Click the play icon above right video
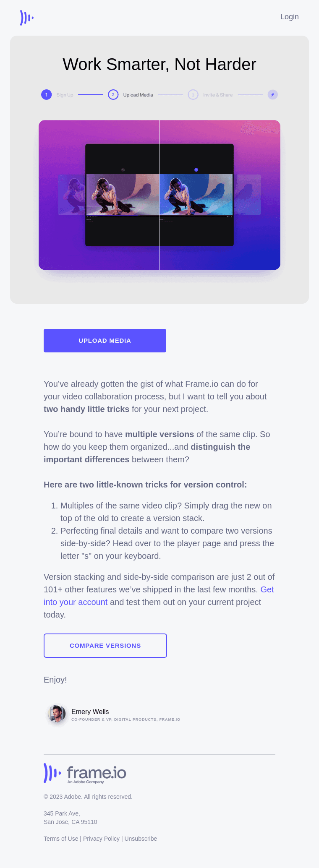 pos(196,170)
